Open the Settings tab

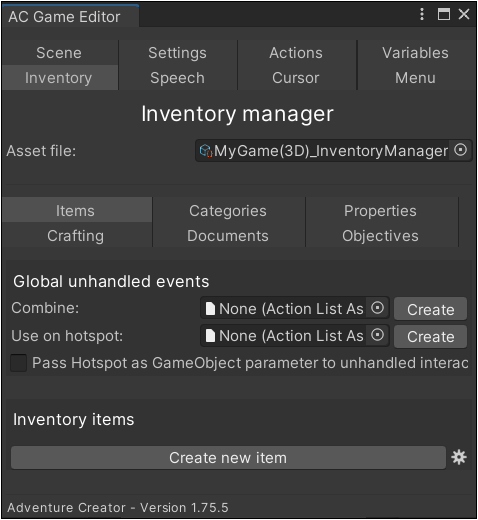[177, 53]
